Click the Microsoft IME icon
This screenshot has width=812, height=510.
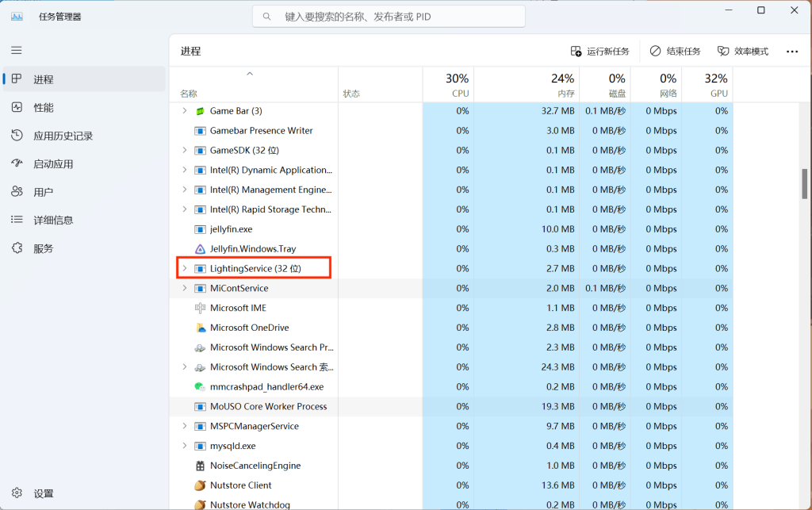coord(200,308)
